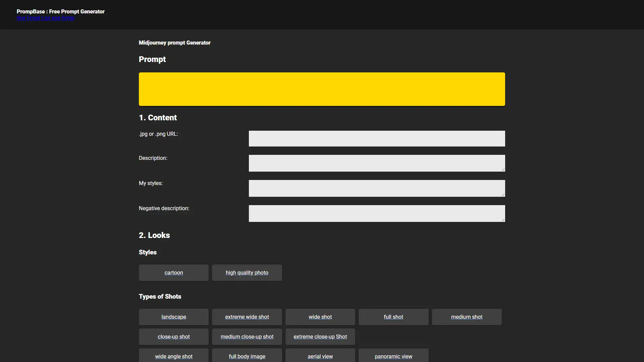Screen dimensions: 644x362
Task: Enable the extreme close-up Shot
Action: coord(320,337)
